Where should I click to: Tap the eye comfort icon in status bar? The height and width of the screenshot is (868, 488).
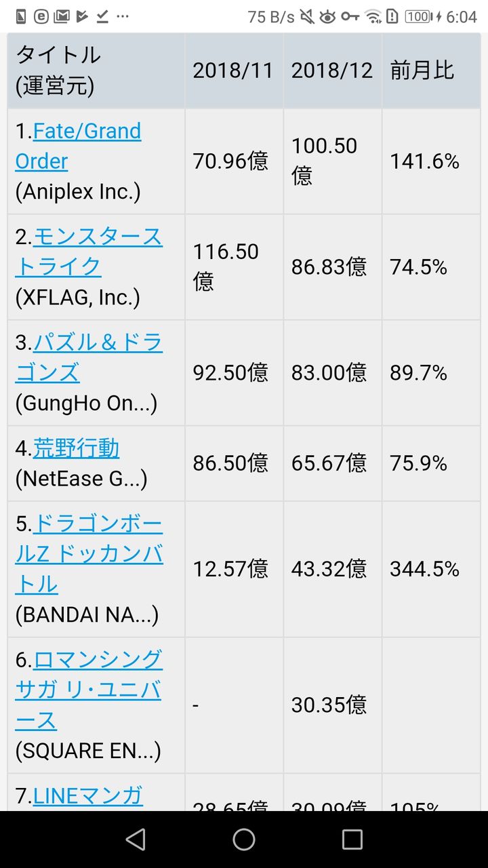coord(328,16)
